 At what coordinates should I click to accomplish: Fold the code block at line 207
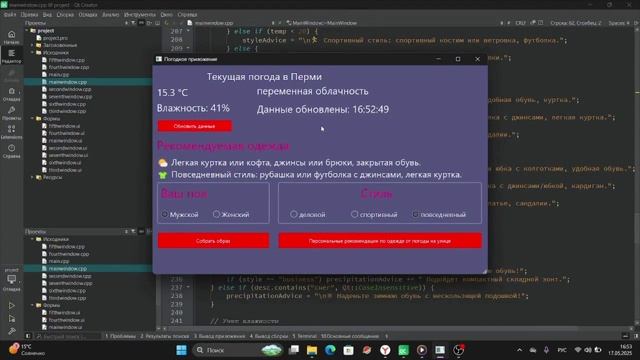click(188, 31)
